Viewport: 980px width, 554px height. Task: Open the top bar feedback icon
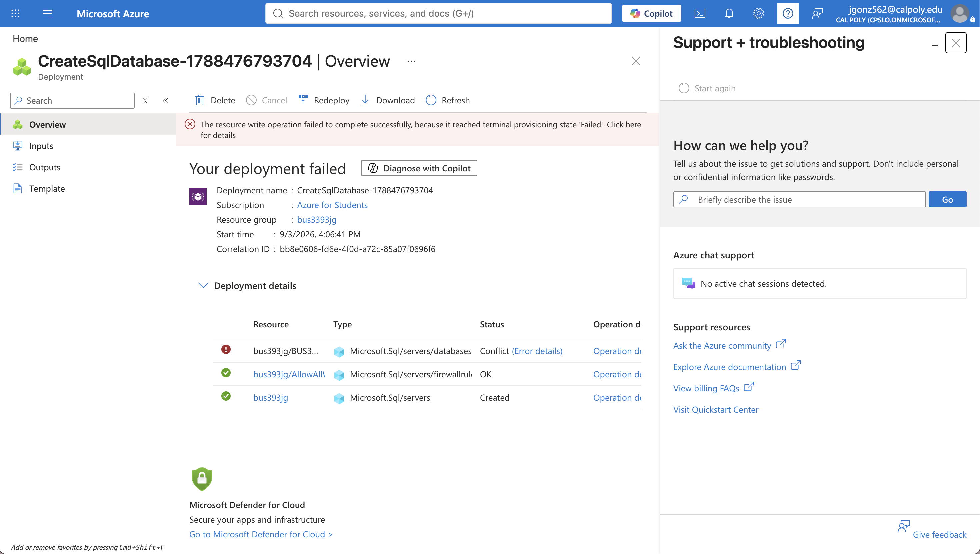pos(817,14)
